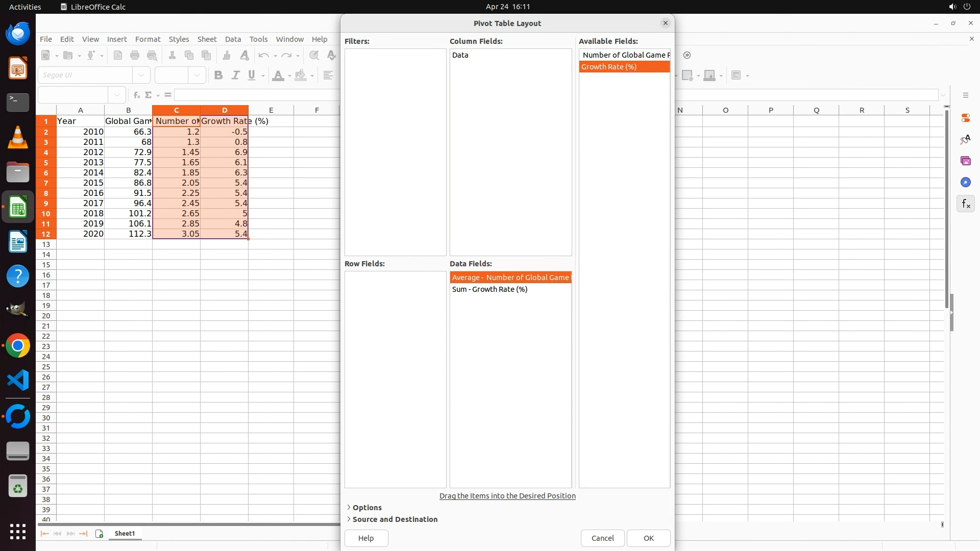Click the Cancel button

point(602,538)
